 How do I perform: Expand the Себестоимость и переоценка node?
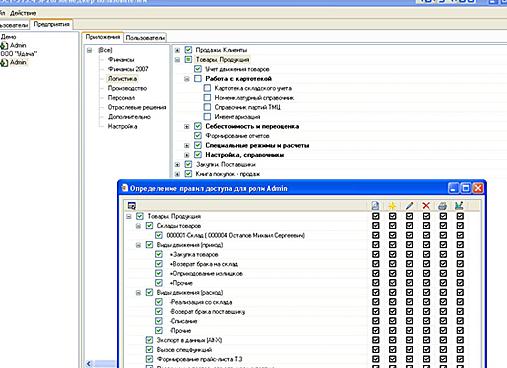coord(187,127)
